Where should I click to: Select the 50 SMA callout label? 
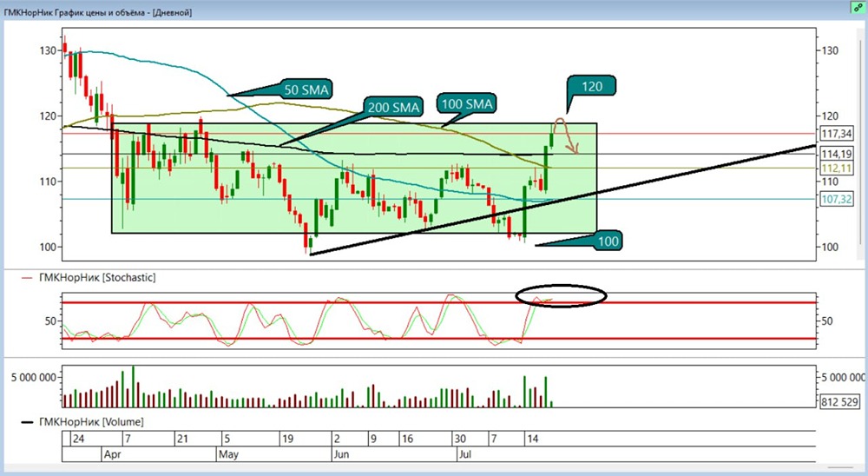pos(306,89)
